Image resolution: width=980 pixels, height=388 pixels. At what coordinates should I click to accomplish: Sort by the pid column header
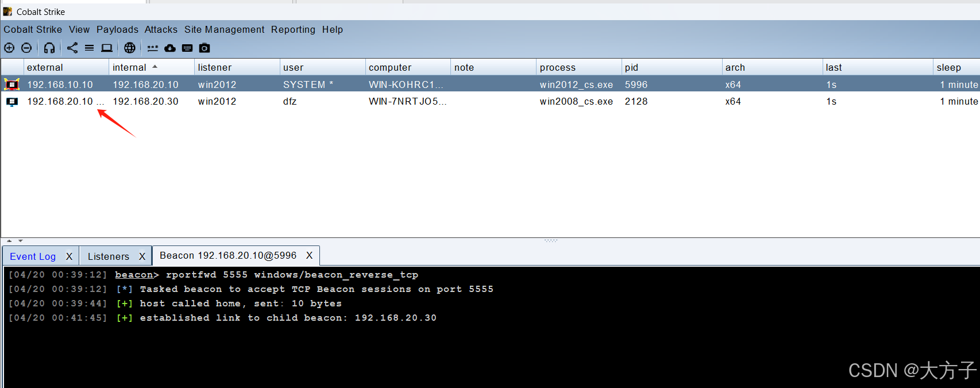tap(672, 67)
